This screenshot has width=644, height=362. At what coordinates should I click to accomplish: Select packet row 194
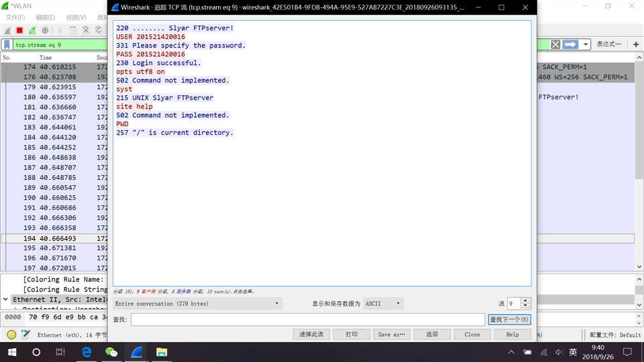click(x=54, y=238)
